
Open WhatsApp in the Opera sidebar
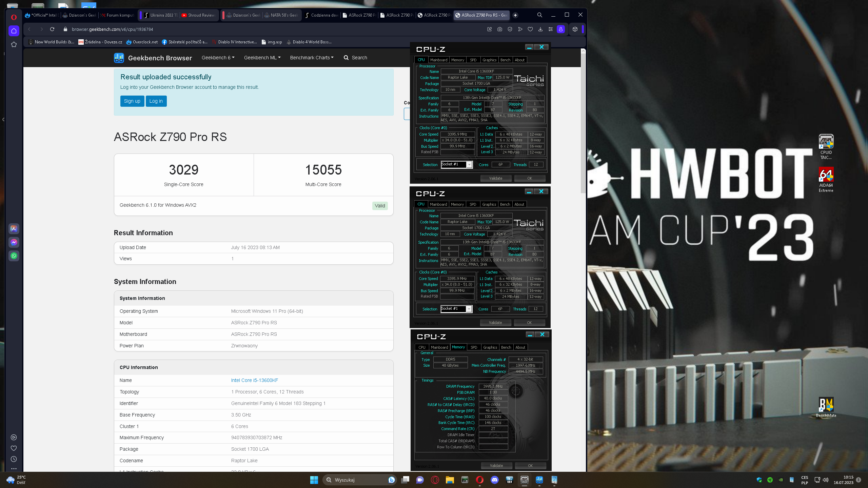coord(14,256)
